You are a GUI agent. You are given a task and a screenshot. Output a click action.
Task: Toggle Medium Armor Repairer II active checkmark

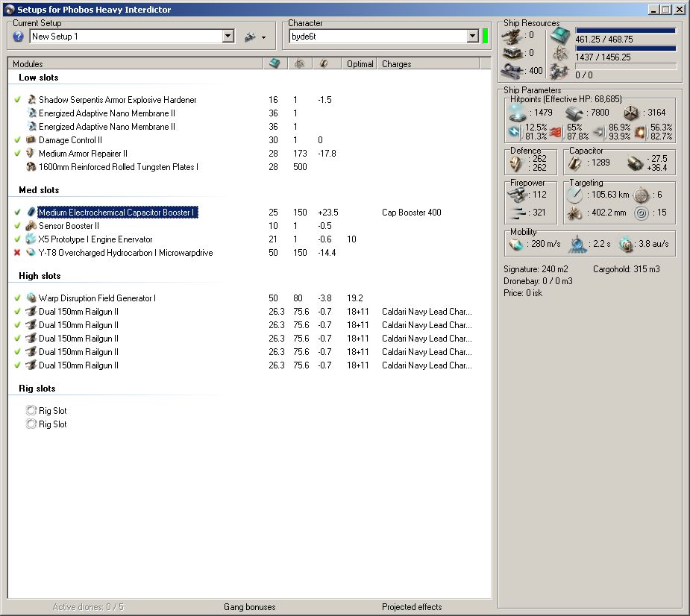click(x=17, y=154)
